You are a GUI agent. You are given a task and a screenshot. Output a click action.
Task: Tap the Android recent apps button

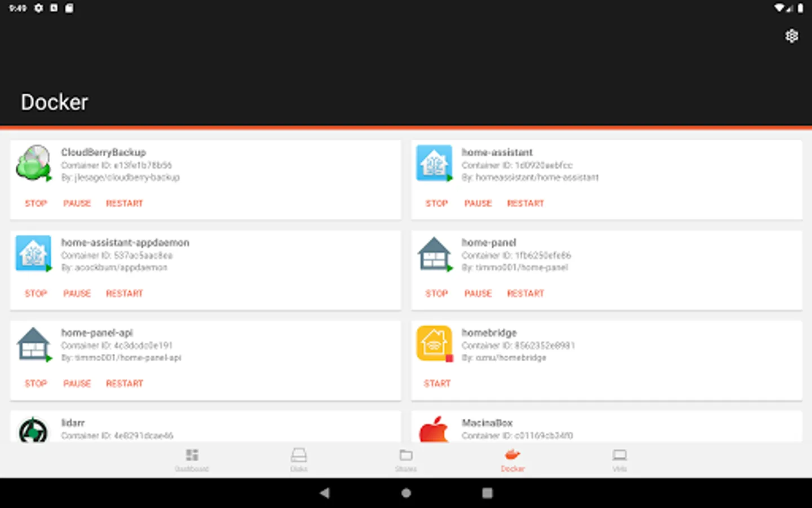click(487, 493)
